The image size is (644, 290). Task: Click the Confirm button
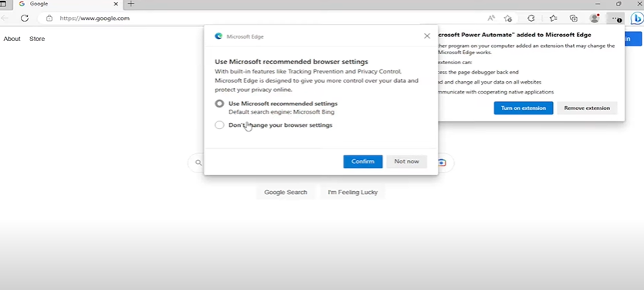363,162
